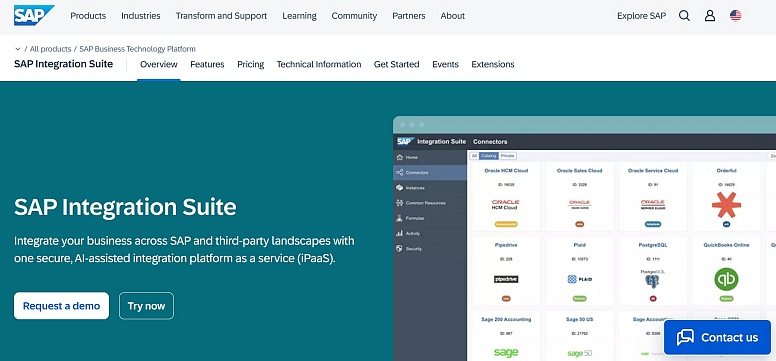776x361 pixels.
Task: Select the All tab in Connectors screenshot
Action: [474, 156]
